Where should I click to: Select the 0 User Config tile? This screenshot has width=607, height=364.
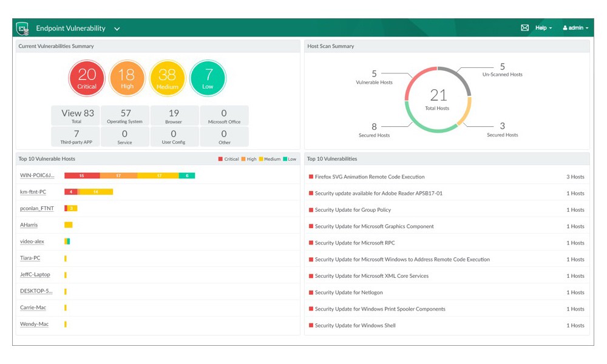point(174,136)
